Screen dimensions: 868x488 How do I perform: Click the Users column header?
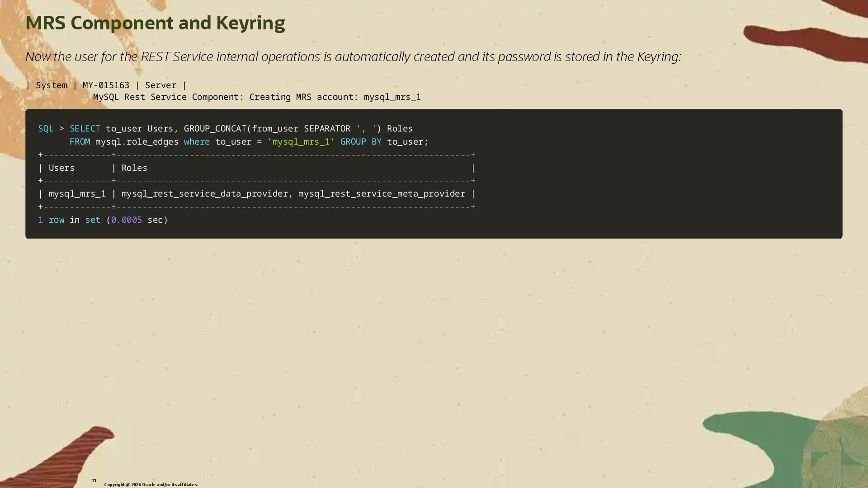click(61, 168)
